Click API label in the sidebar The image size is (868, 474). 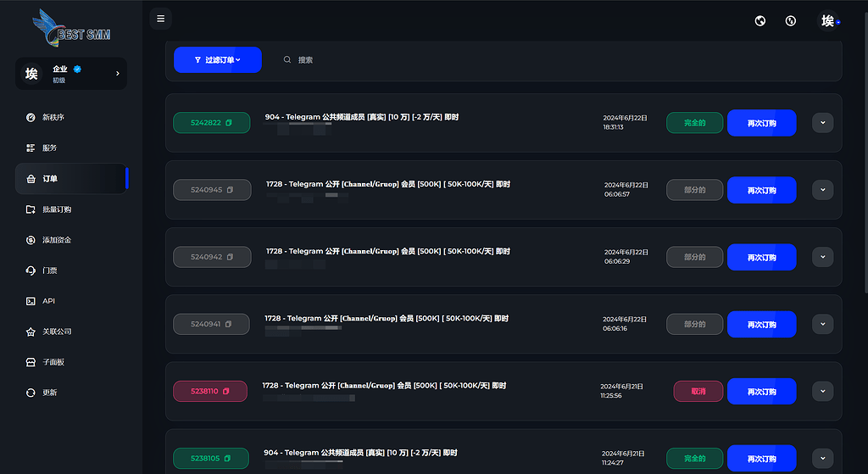pos(48,301)
